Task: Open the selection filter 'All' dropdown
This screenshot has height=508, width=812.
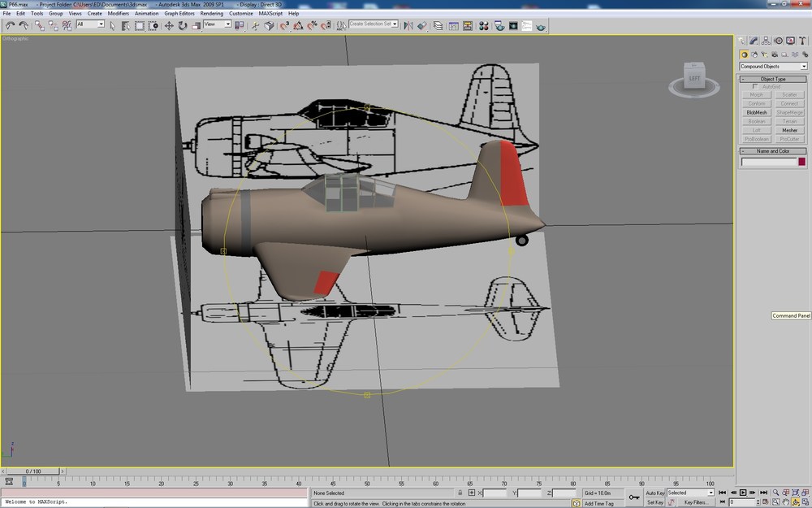Action: 91,24
